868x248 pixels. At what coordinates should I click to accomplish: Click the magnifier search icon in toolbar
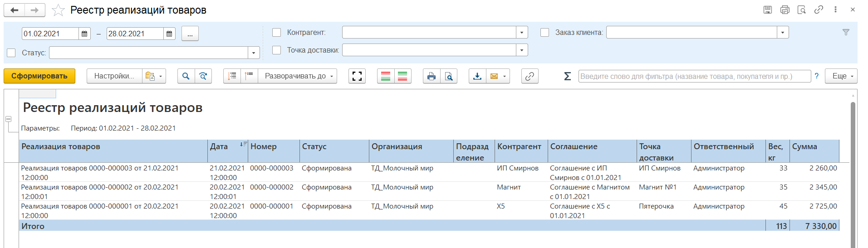click(x=186, y=76)
